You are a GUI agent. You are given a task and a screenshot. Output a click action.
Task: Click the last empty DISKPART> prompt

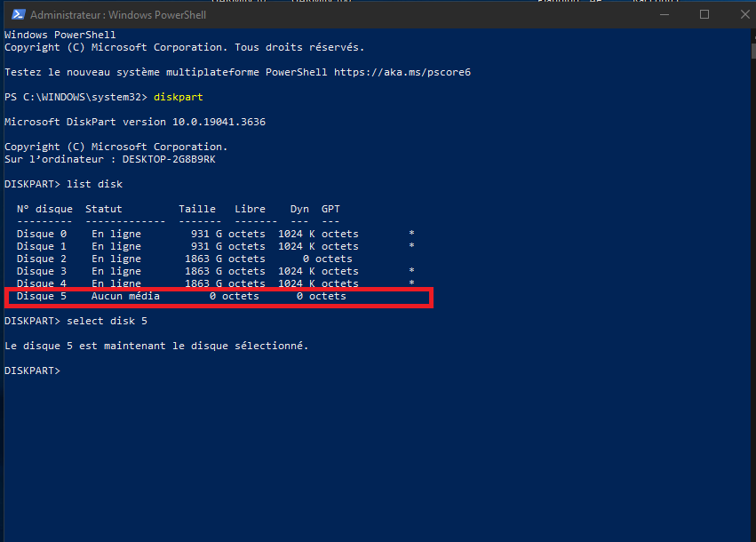32,371
